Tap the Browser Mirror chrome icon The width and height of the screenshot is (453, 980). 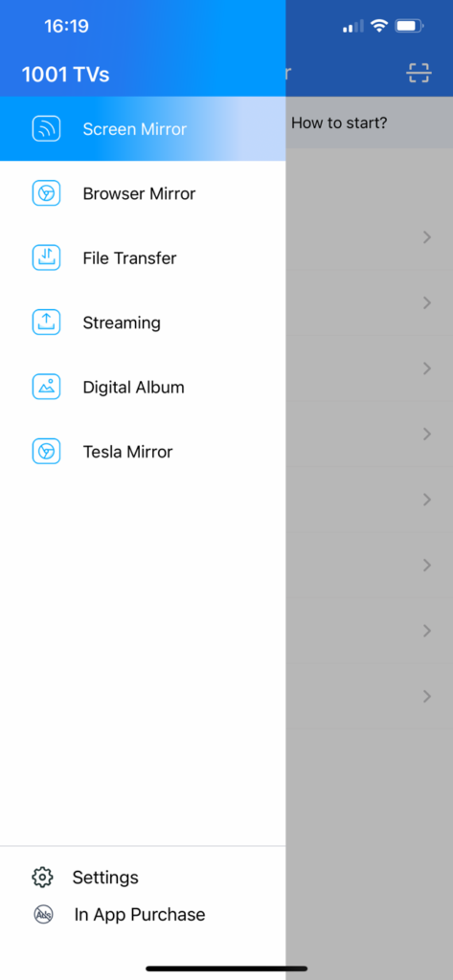point(46,193)
